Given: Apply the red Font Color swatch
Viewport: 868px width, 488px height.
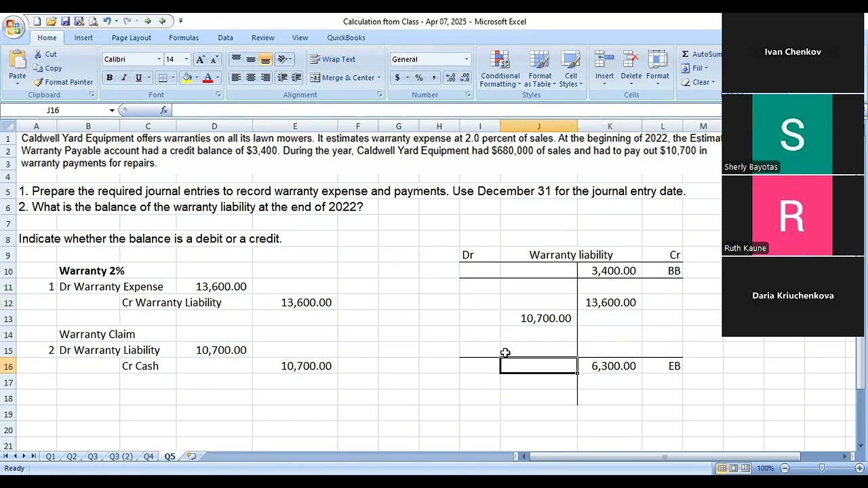Looking at the screenshot, I should pyautogui.click(x=208, y=78).
